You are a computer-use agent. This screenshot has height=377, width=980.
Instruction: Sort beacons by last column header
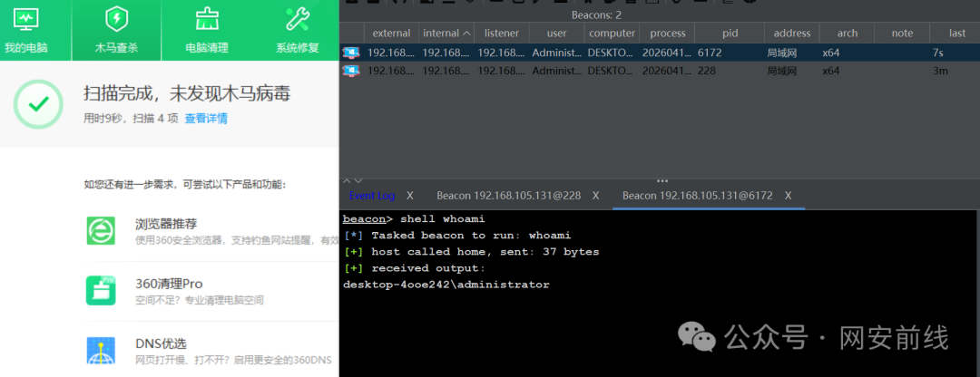956,34
